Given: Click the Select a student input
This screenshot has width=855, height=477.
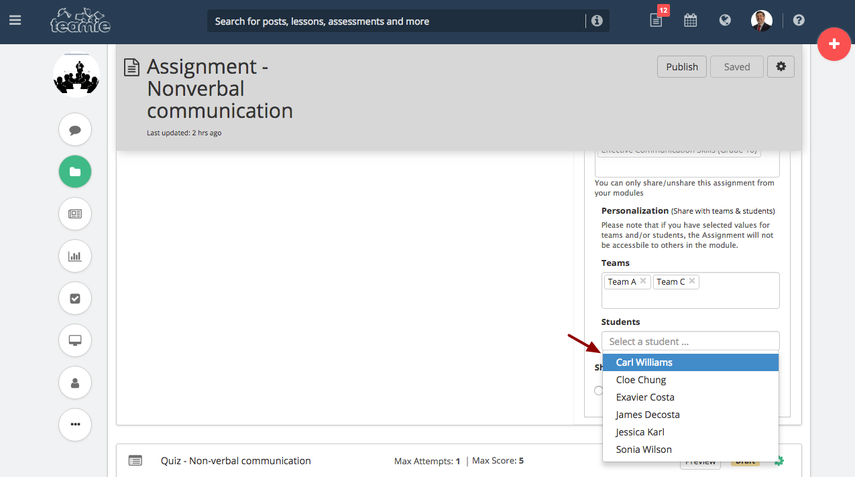Looking at the screenshot, I should pos(690,341).
